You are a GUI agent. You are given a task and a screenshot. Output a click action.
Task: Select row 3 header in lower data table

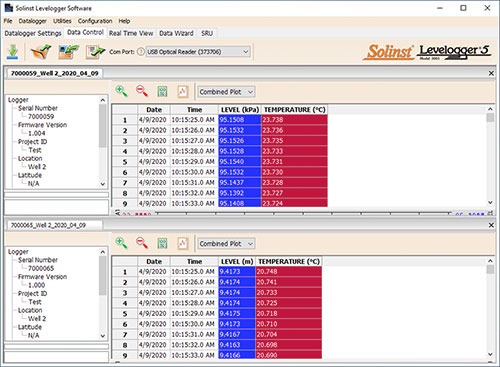point(125,293)
